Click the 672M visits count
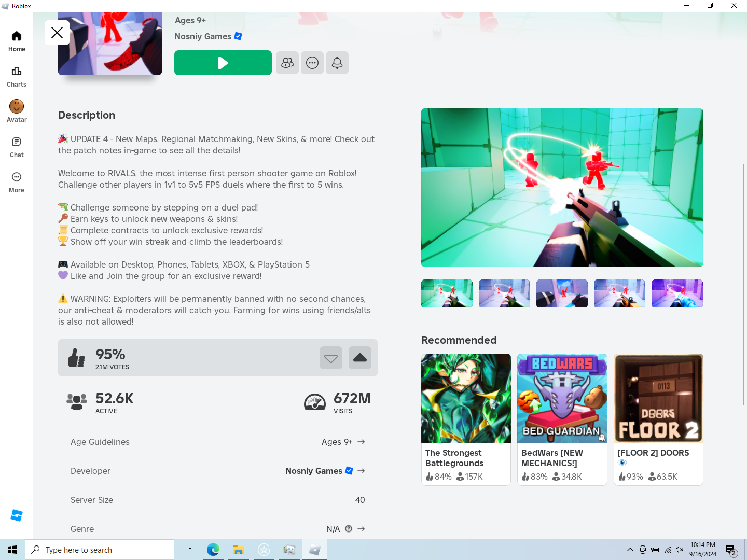The height and width of the screenshot is (560, 747). (x=352, y=398)
